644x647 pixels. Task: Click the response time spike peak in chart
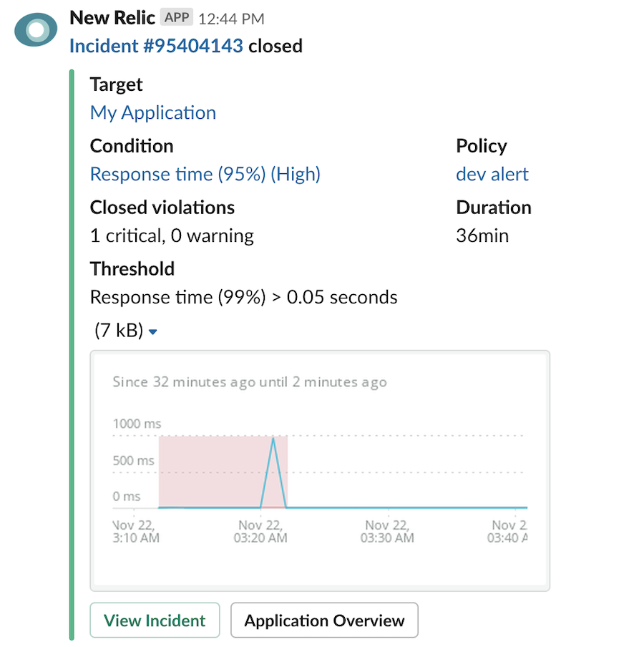pos(273,439)
